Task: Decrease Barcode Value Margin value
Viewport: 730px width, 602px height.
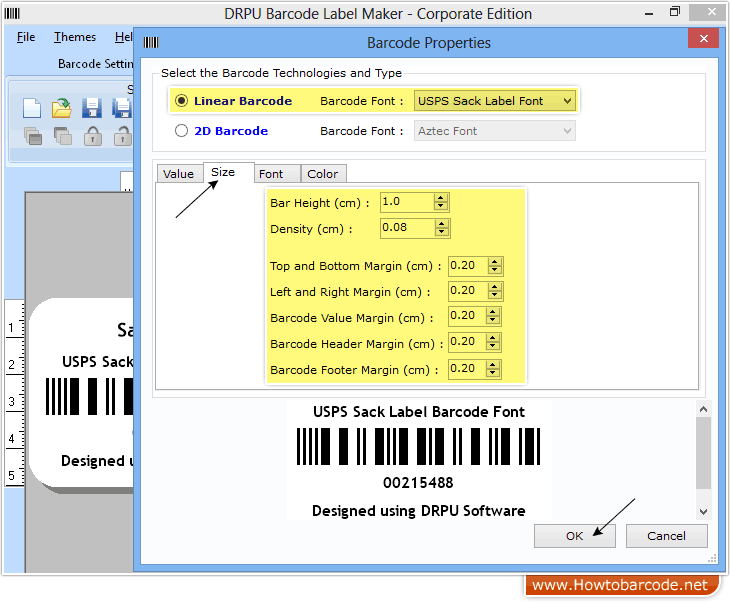Action: tap(493, 321)
